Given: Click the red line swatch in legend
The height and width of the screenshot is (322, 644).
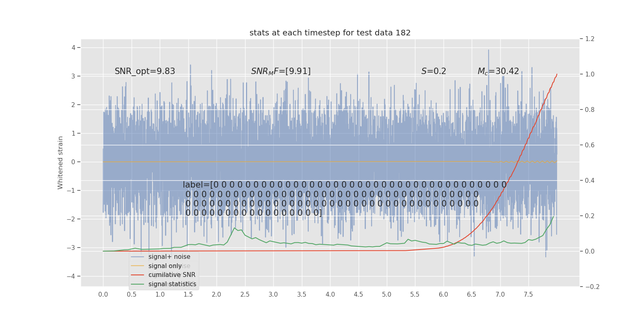Looking at the screenshot, I should [x=138, y=275].
